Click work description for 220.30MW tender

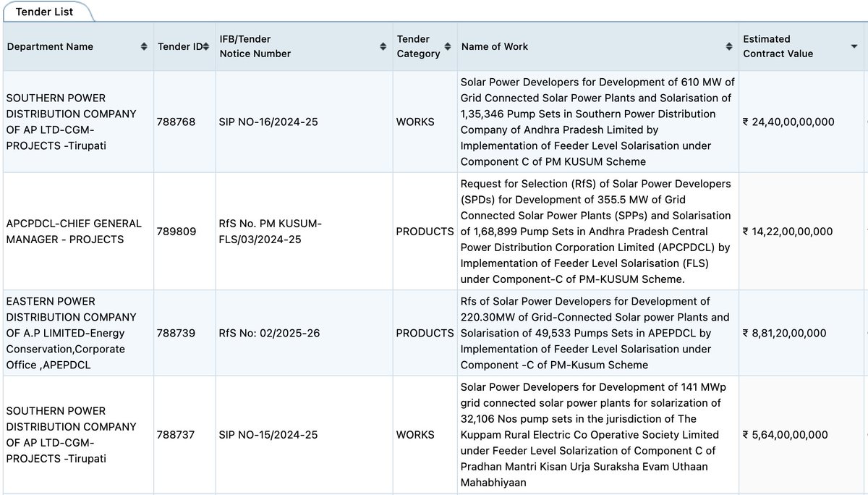coord(595,333)
